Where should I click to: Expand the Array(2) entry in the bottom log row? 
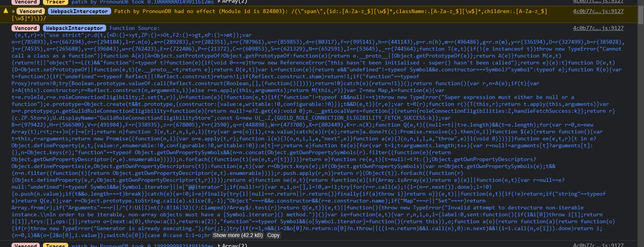click(219, 245)
